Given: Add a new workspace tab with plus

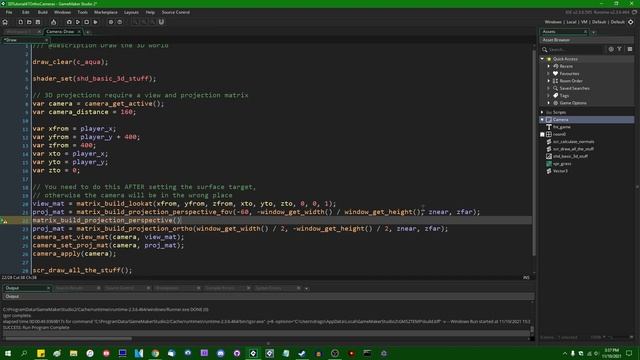Looking at the screenshot, I should click(88, 32).
